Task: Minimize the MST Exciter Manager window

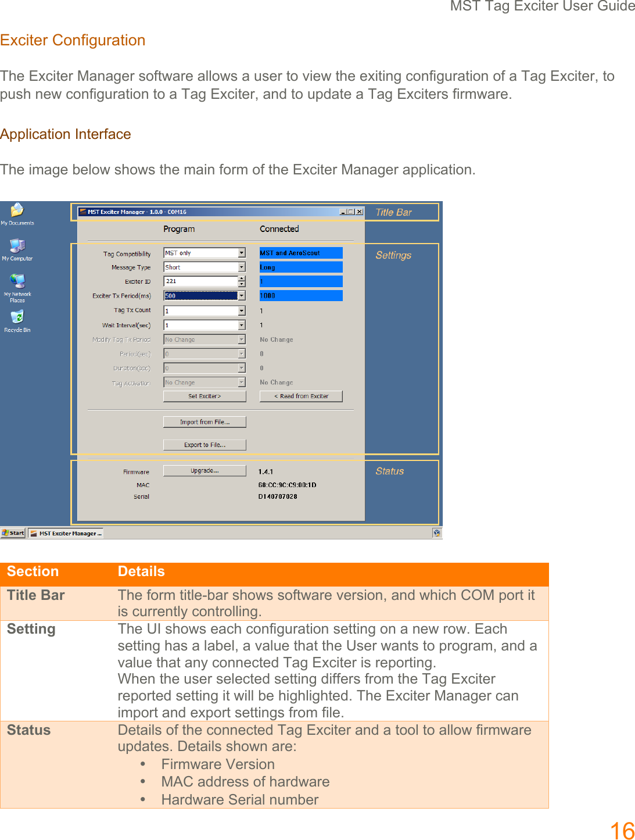Action: click(343, 212)
